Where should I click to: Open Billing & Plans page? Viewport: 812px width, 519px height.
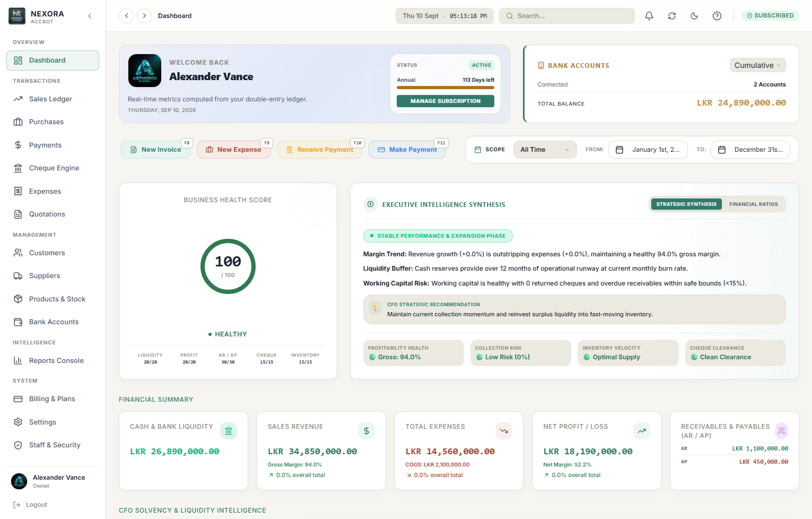53,399
